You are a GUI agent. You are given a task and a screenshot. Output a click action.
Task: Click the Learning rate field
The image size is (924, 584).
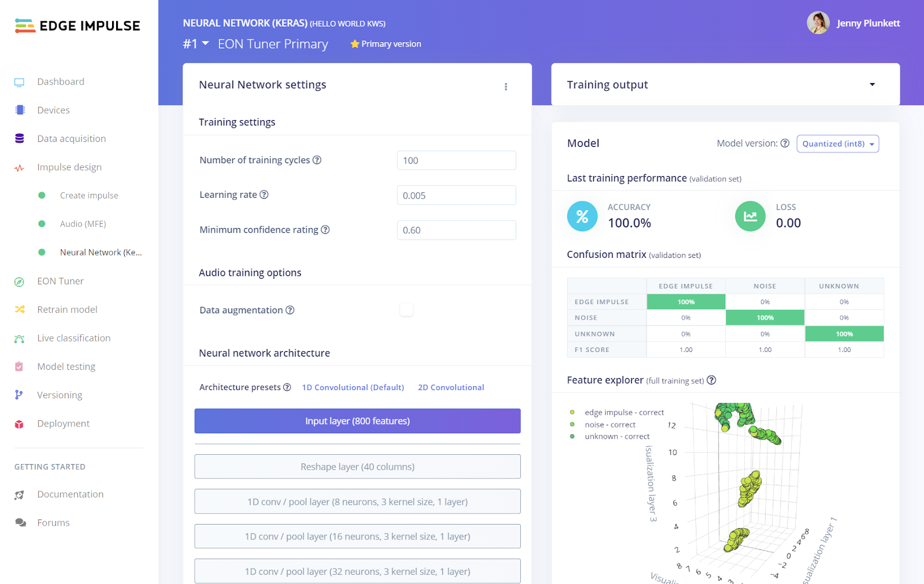[456, 195]
